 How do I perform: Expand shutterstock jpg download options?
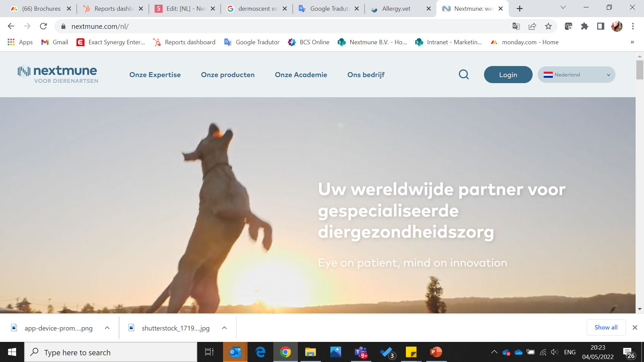click(224, 328)
